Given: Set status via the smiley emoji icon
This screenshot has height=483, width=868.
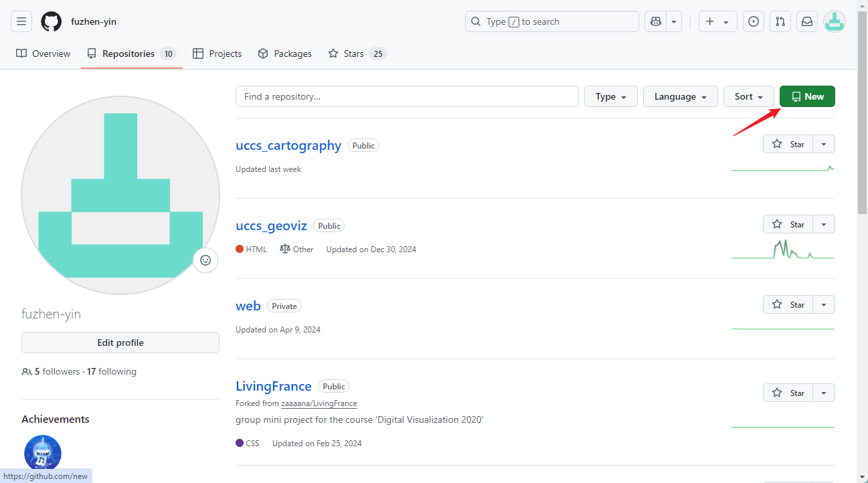Looking at the screenshot, I should click(205, 260).
